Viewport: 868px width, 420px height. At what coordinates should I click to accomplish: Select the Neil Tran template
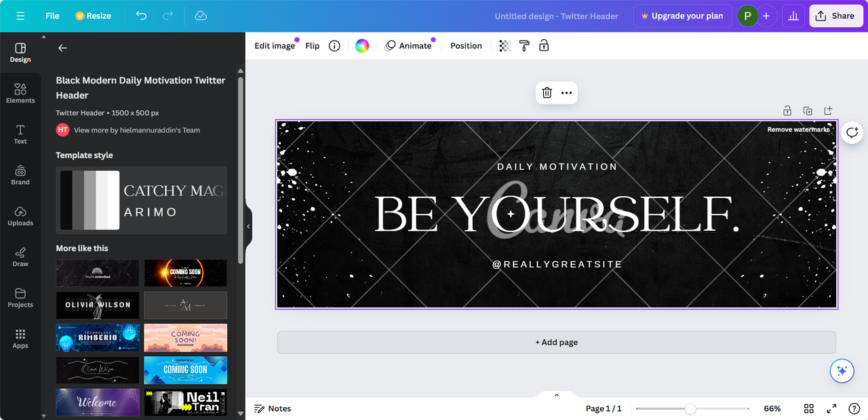pos(186,402)
